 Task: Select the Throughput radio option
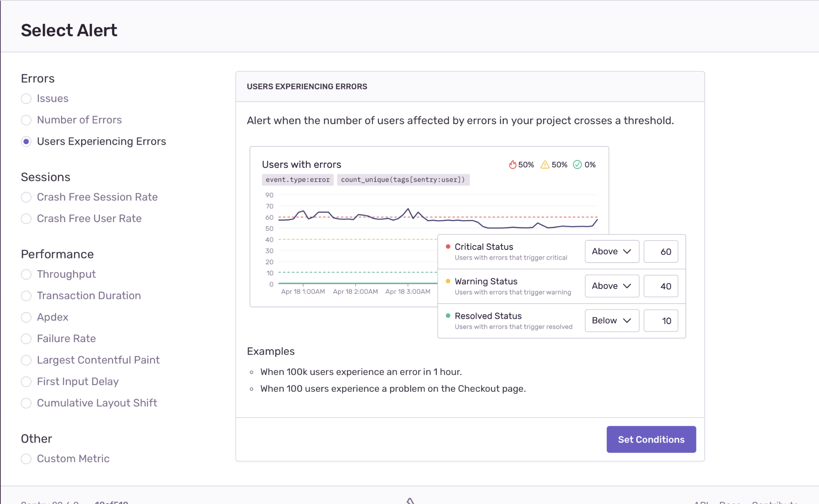click(26, 275)
